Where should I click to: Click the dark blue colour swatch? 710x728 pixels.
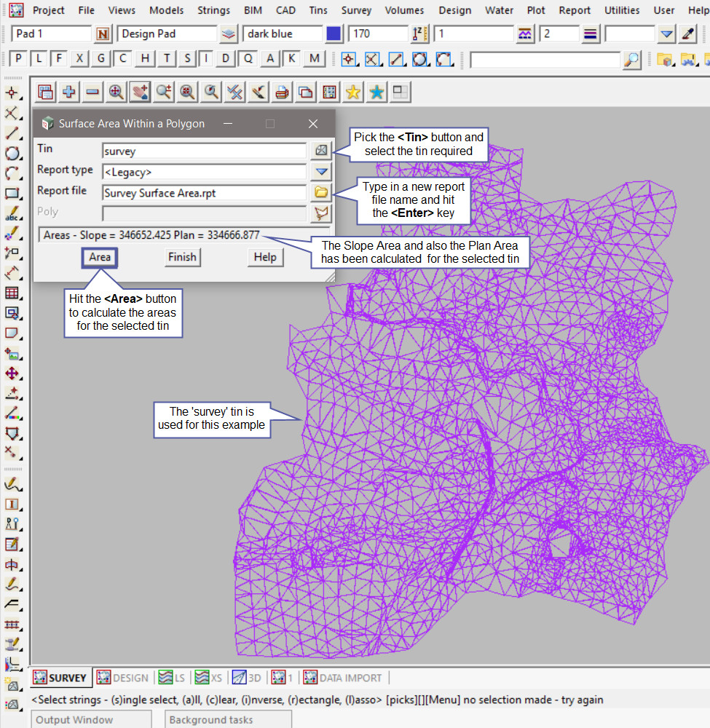pos(334,34)
